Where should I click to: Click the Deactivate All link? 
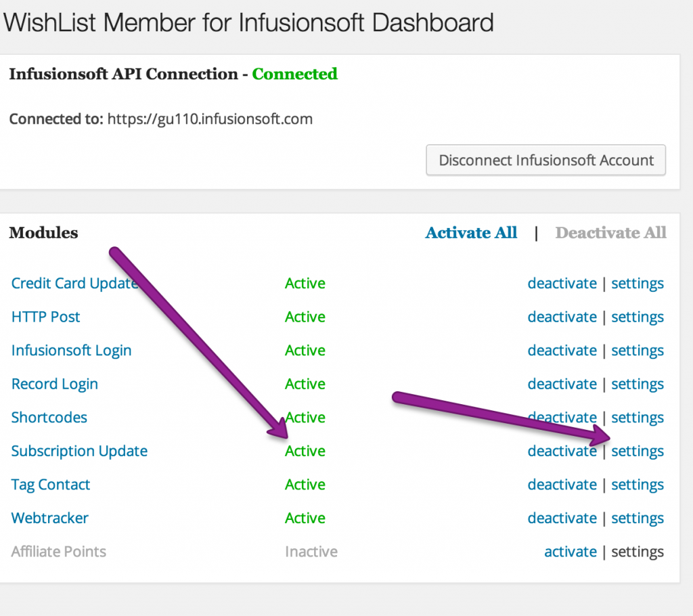click(x=611, y=233)
